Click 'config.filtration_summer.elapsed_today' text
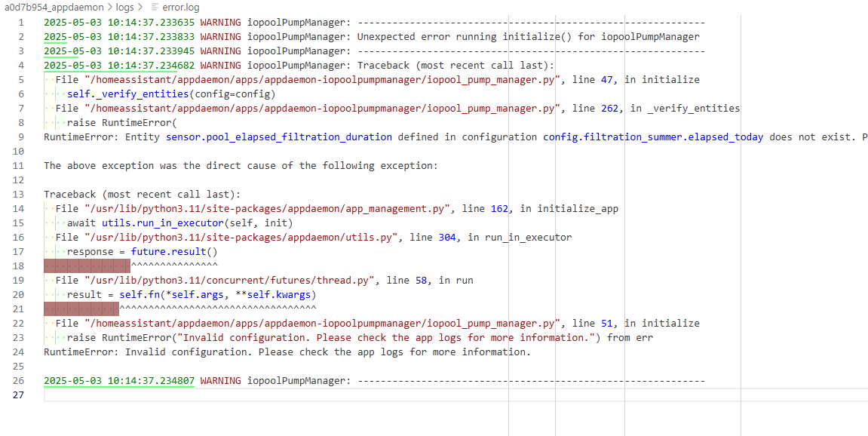 pos(653,137)
